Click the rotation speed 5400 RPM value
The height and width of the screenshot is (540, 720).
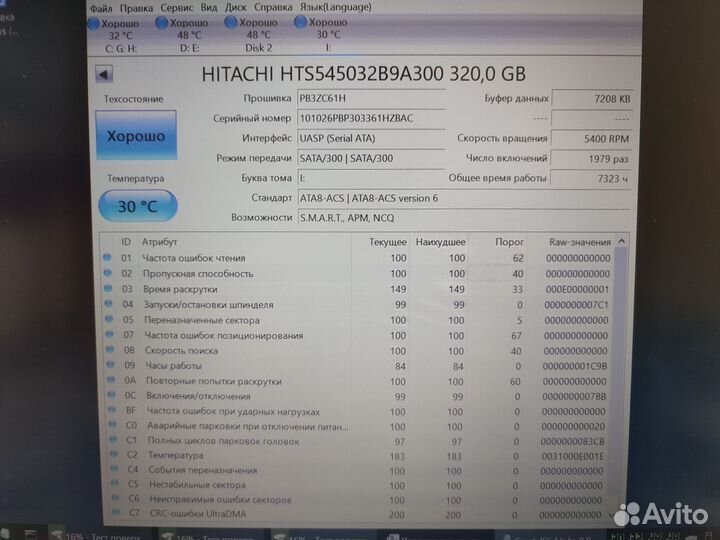(x=591, y=139)
